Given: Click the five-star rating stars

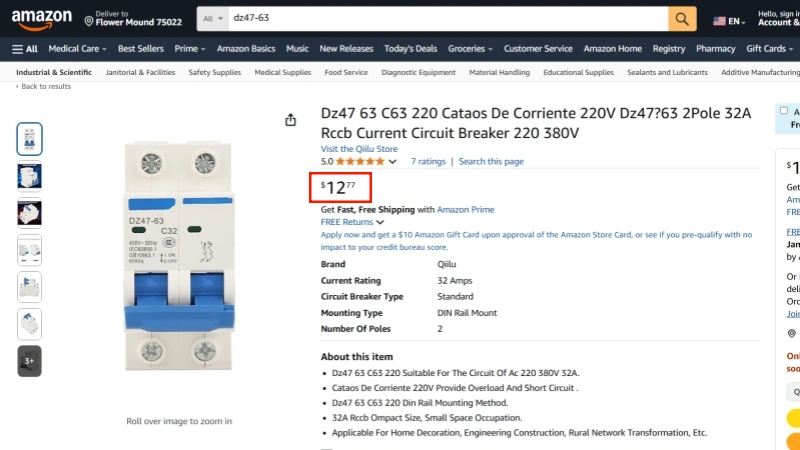Looking at the screenshot, I should click(359, 161).
